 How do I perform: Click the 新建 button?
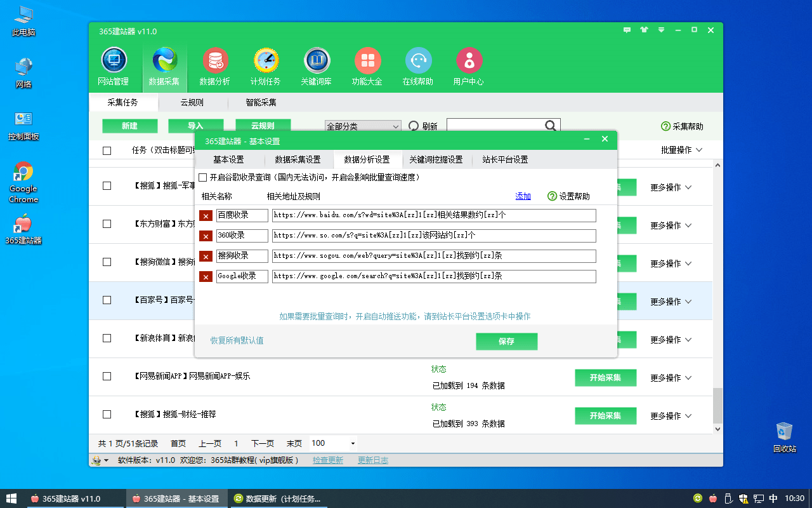129,126
